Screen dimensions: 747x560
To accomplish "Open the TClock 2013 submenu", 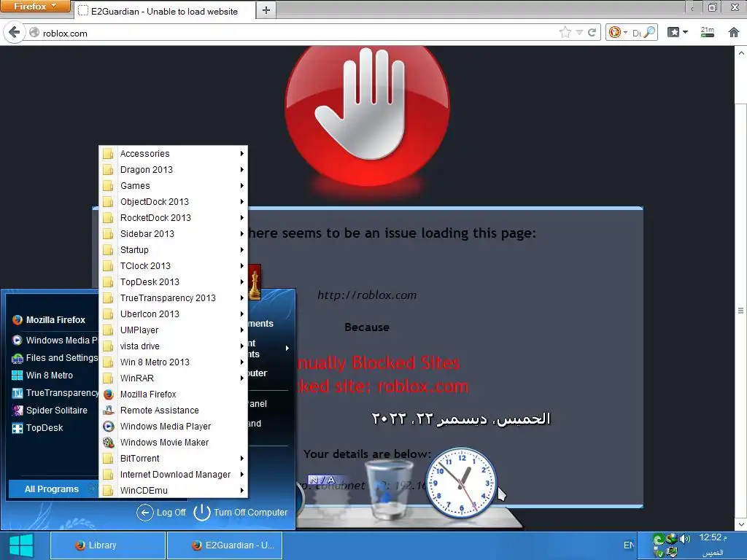I will click(x=174, y=266).
